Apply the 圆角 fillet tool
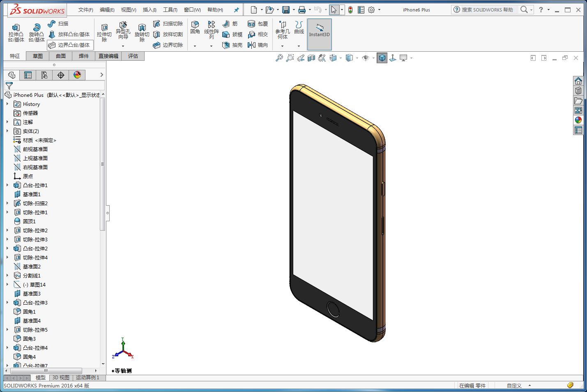The width and height of the screenshot is (587, 392). click(195, 28)
